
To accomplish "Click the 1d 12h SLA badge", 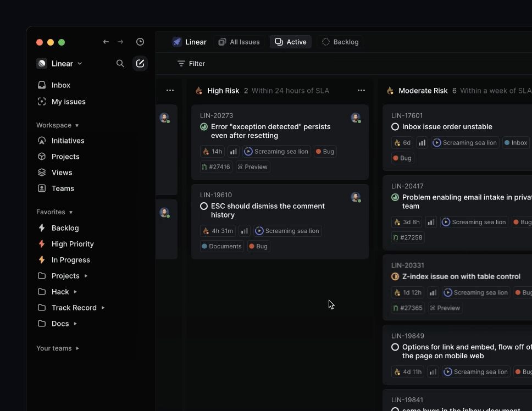I will (407, 293).
